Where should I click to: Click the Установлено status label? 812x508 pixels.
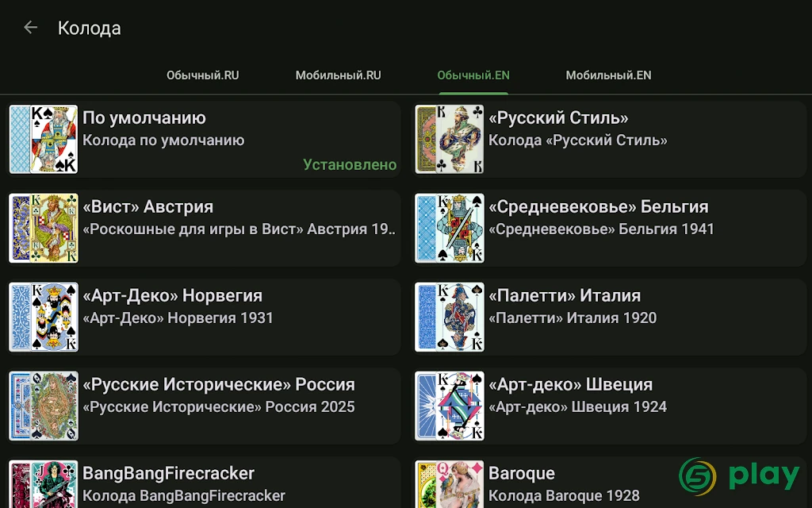pyautogui.click(x=350, y=165)
